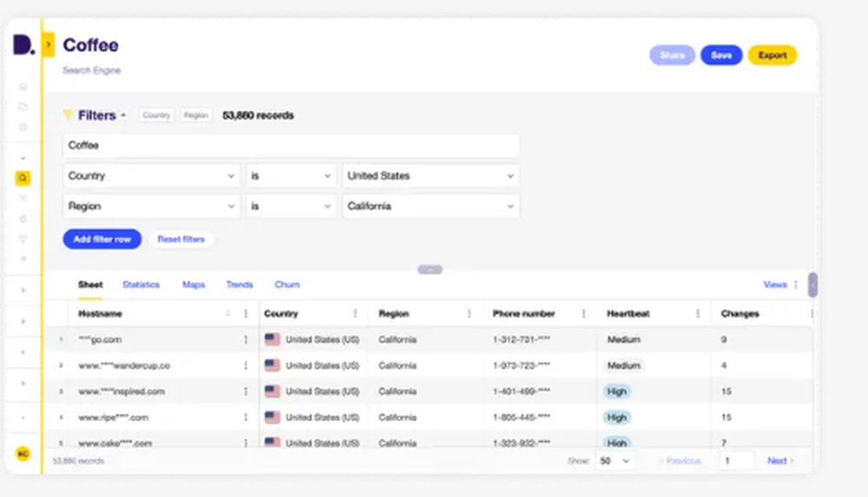Open the Region column options menu
The height and width of the screenshot is (497, 868).
[x=469, y=314]
